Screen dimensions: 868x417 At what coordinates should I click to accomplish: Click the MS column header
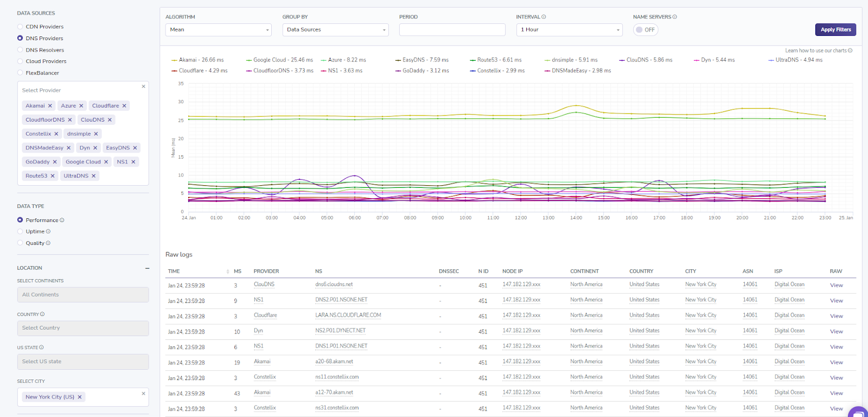pos(238,271)
